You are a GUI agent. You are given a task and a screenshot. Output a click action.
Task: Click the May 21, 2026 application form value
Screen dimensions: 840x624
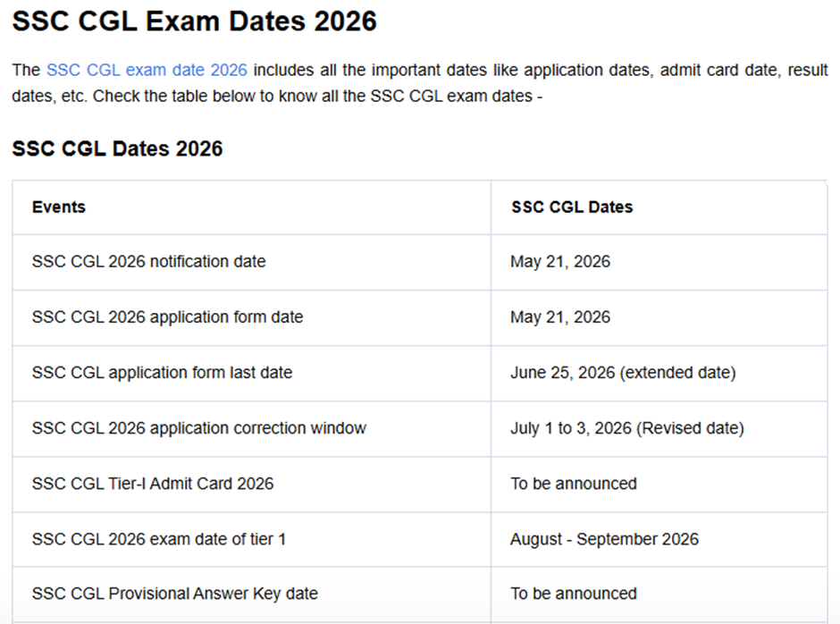(559, 316)
